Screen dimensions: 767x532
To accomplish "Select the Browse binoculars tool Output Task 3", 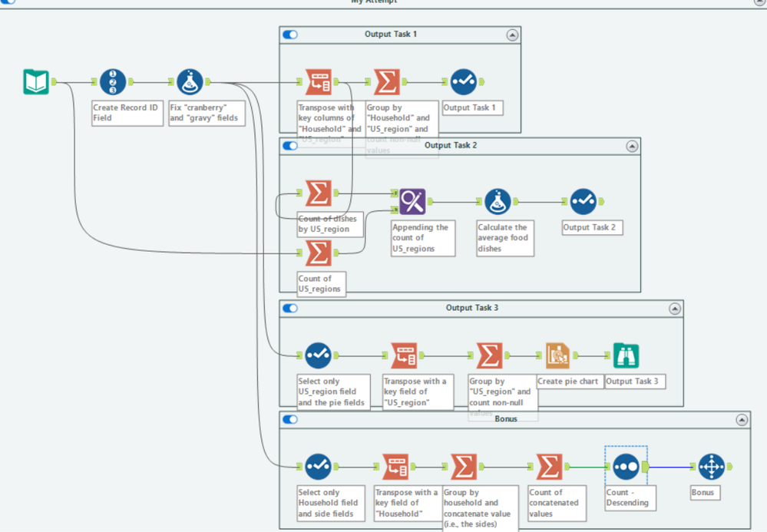I will click(x=626, y=355).
